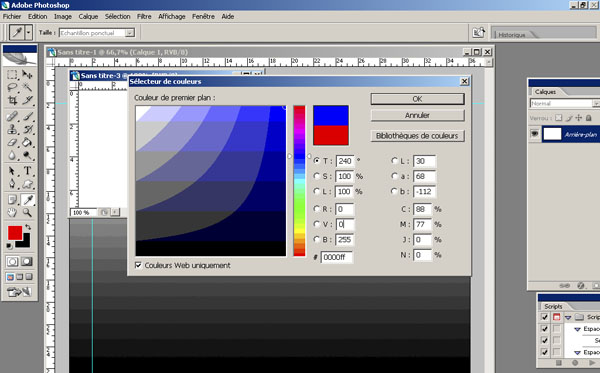The height and width of the screenshot is (373, 600).
Task: Uncheck Couleurs Web uniquement checkbox
Action: pyautogui.click(x=139, y=265)
